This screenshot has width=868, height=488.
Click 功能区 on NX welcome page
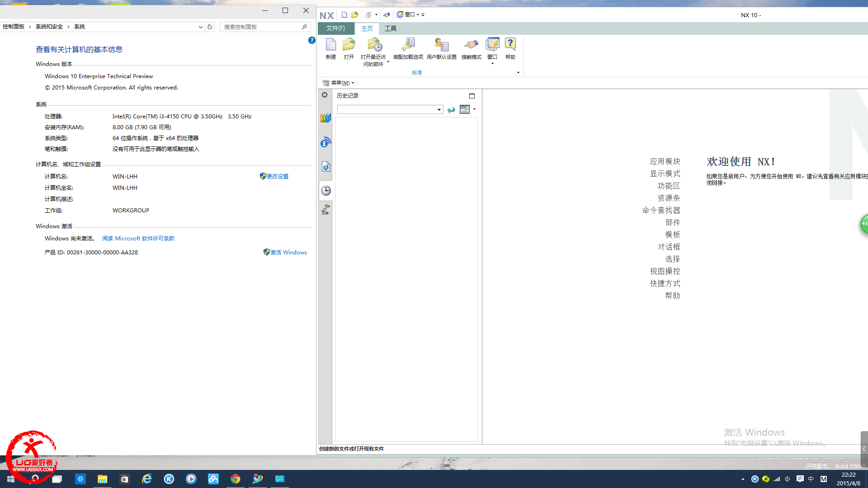pos(669,186)
